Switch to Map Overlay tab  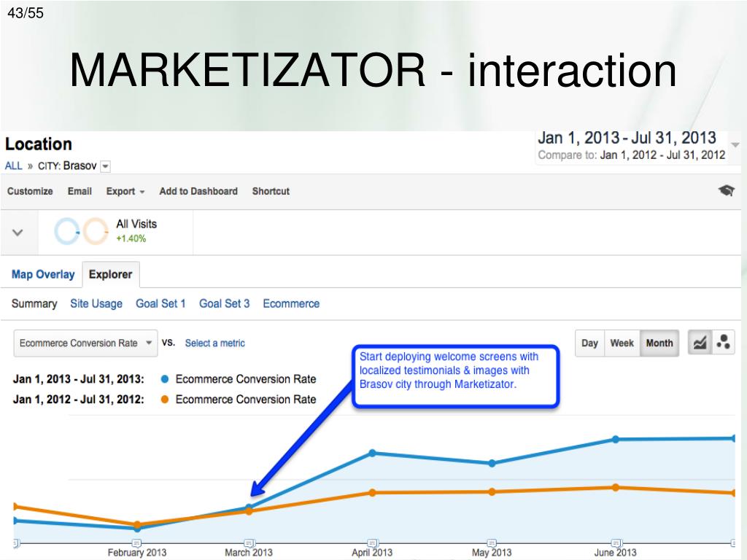[x=43, y=274]
